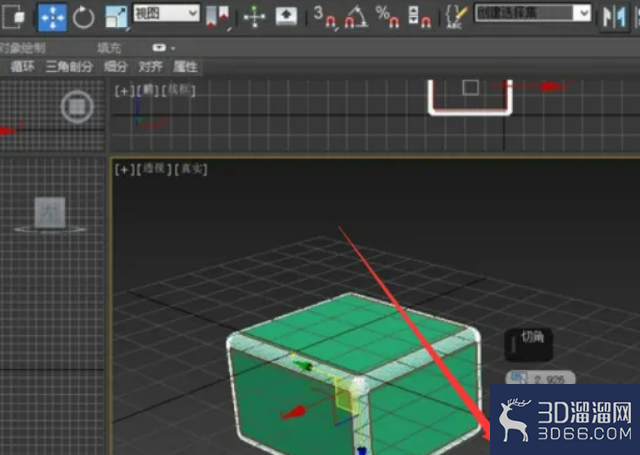
Task: Activate Select and Manipulate tool
Action: 254,17
